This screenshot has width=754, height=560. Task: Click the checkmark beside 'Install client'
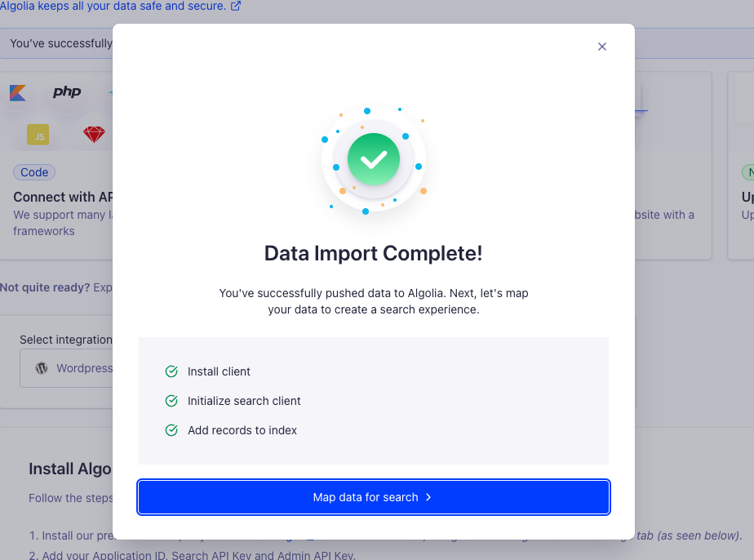tap(171, 371)
